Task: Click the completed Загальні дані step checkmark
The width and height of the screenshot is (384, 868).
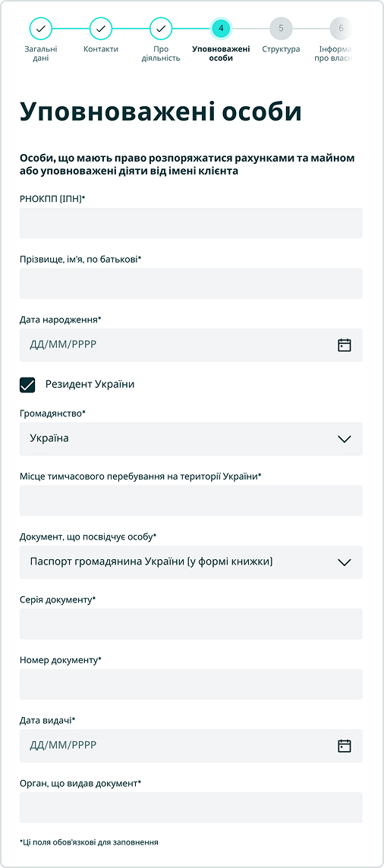Action: pyautogui.click(x=40, y=28)
